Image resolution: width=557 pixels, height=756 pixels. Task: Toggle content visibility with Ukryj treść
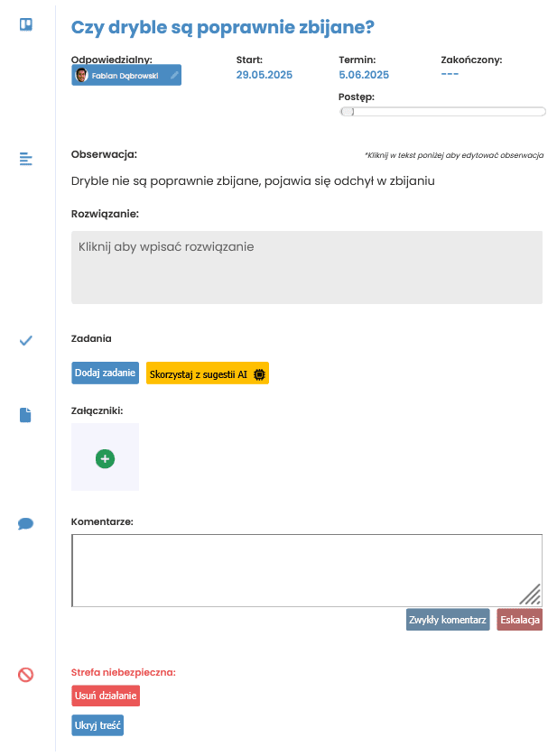[x=97, y=725]
